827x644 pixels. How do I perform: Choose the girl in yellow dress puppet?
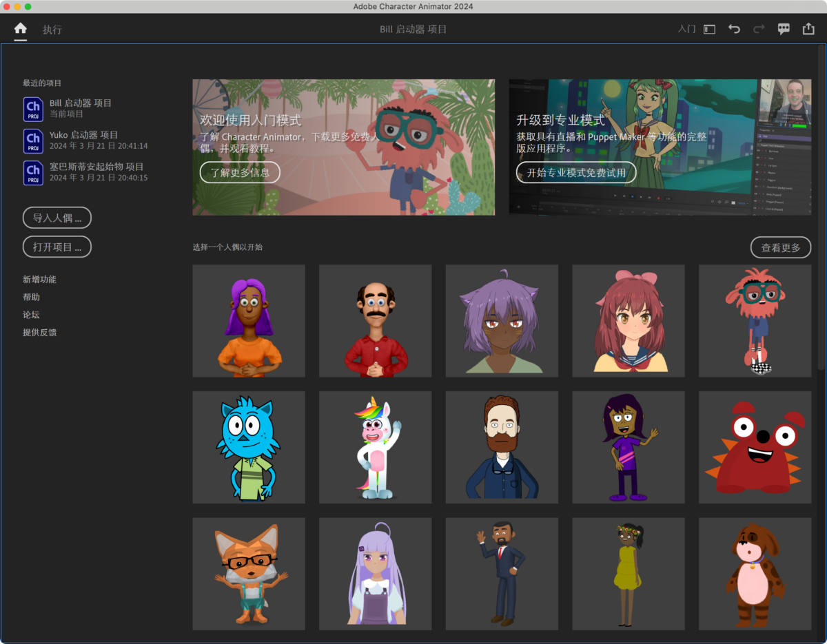click(x=629, y=574)
